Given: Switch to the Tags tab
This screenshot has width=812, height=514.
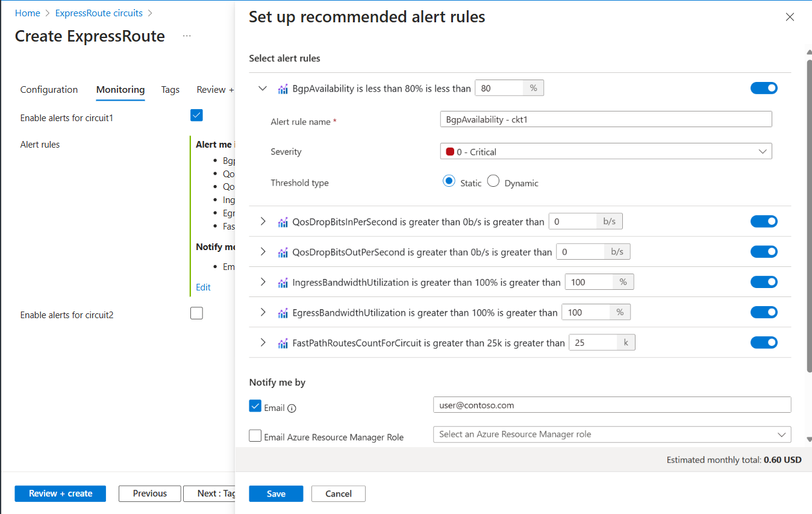Looking at the screenshot, I should click(170, 89).
